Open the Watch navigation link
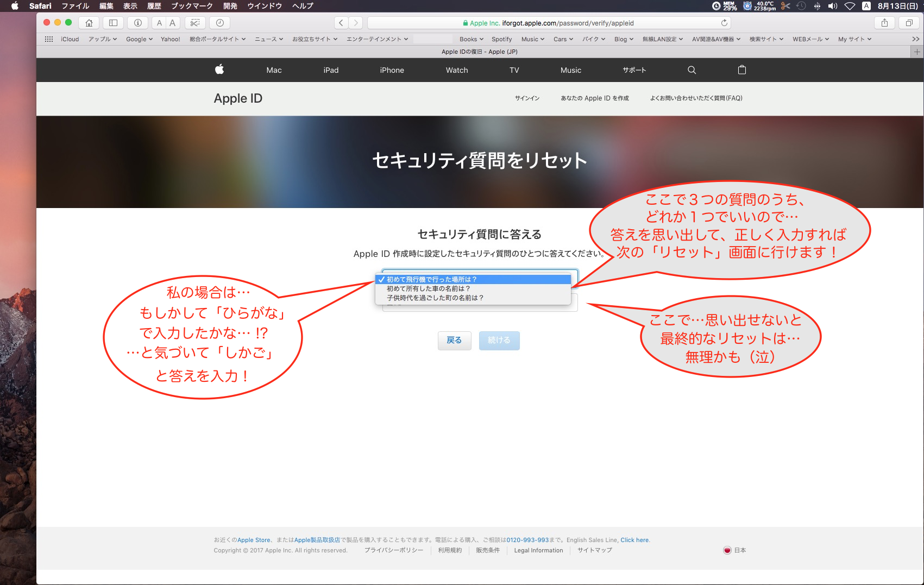 (x=457, y=70)
